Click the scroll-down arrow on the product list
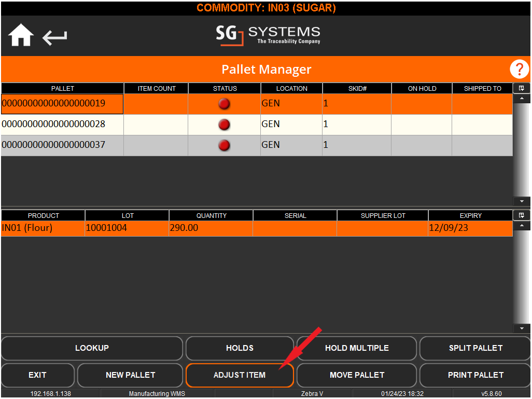 (522, 328)
